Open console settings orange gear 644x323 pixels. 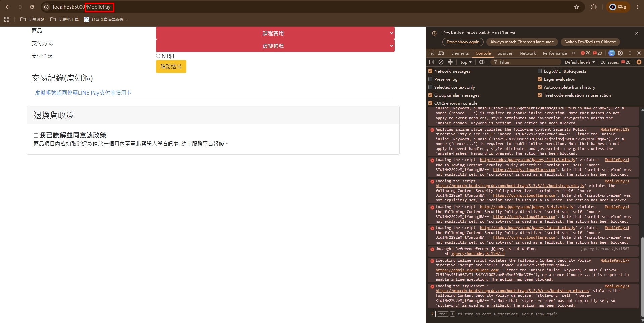coord(639,62)
